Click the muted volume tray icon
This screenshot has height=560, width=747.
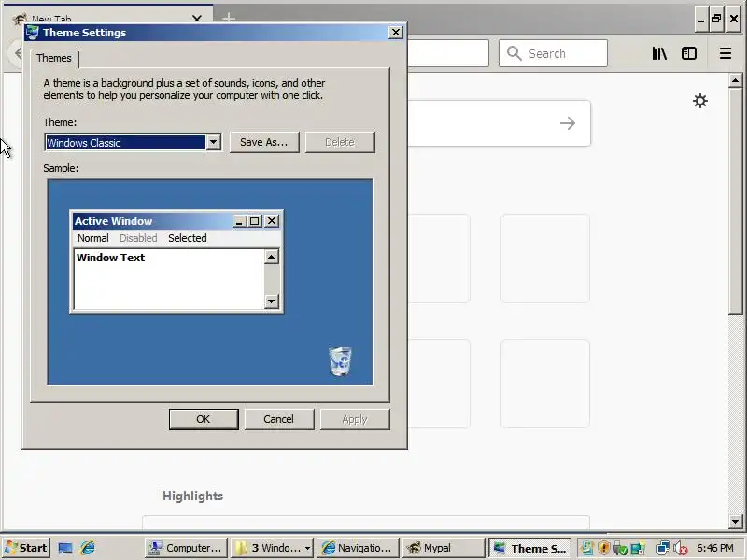tap(681, 549)
